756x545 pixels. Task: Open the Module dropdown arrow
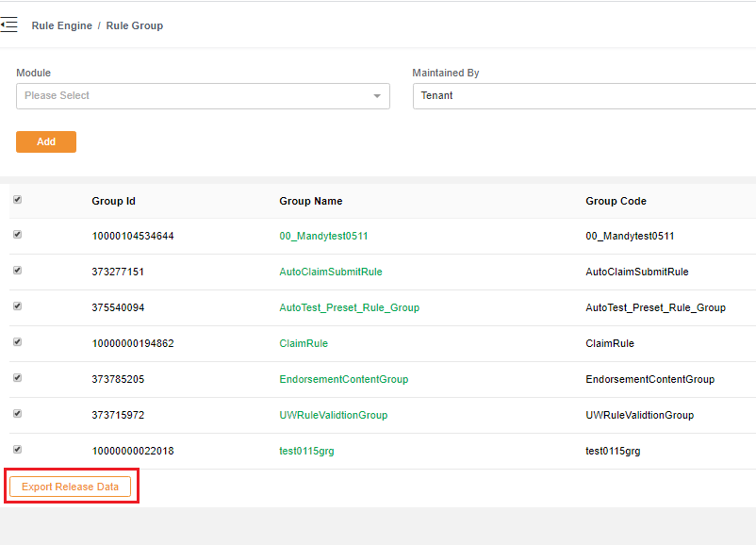point(377,96)
